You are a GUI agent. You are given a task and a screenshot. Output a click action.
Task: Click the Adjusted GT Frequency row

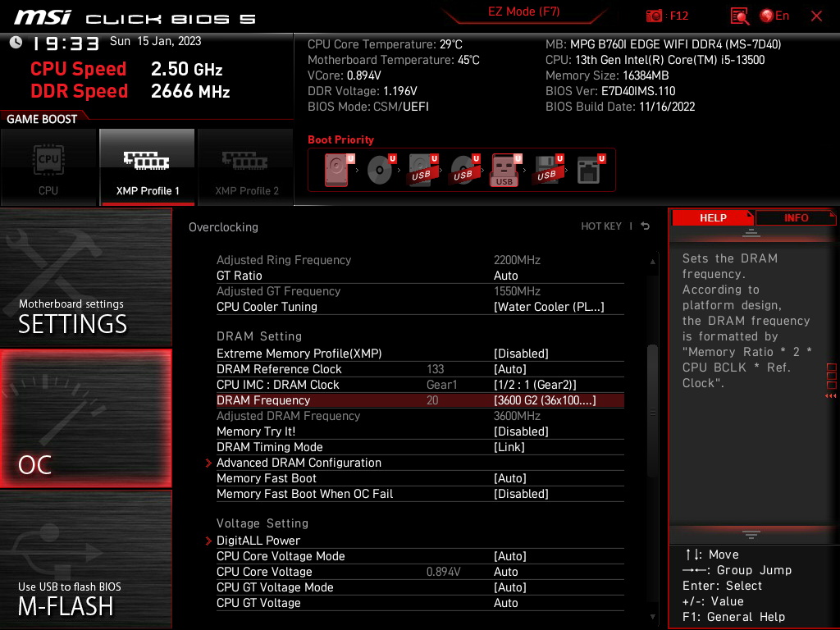(x=420, y=291)
